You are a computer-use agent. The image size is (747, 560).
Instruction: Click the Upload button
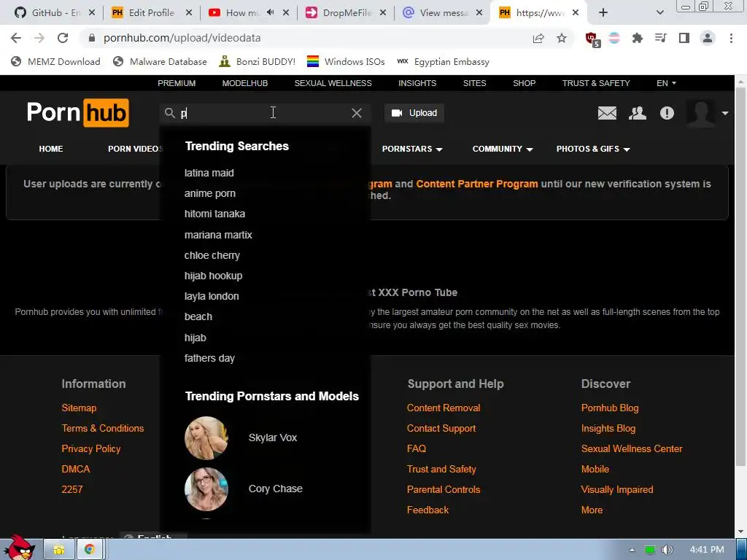coord(414,113)
